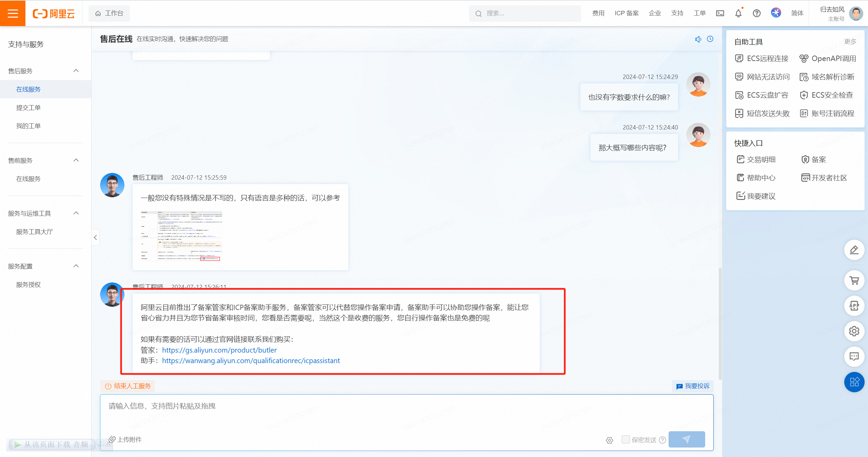Viewport: 868px width, 457px height.
Task: Open the shopping cart floating button
Action: (854, 280)
